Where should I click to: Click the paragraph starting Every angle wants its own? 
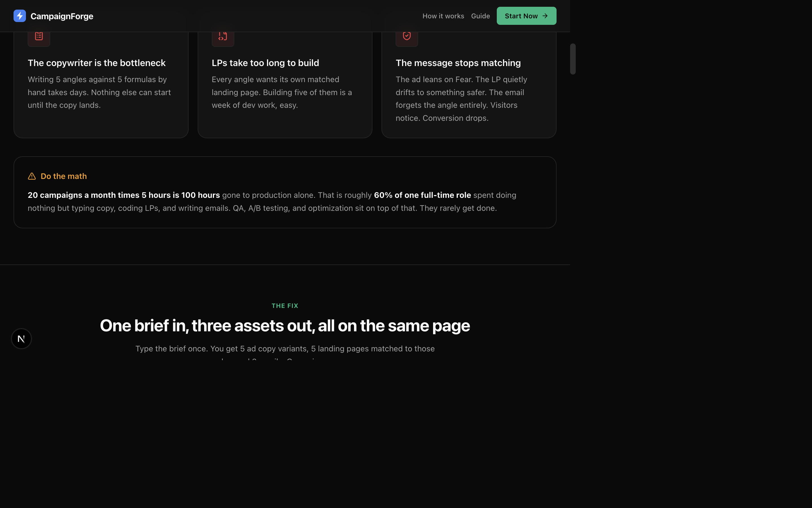282,92
